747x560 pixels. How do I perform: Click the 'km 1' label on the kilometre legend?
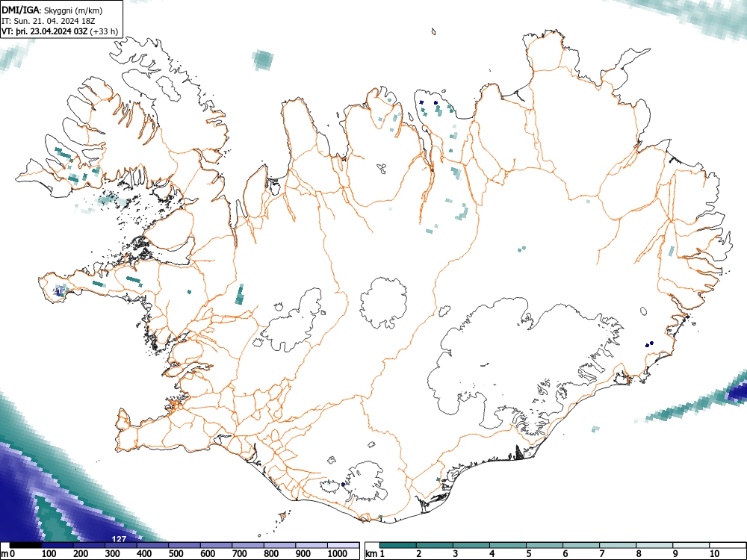pyautogui.click(x=376, y=554)
